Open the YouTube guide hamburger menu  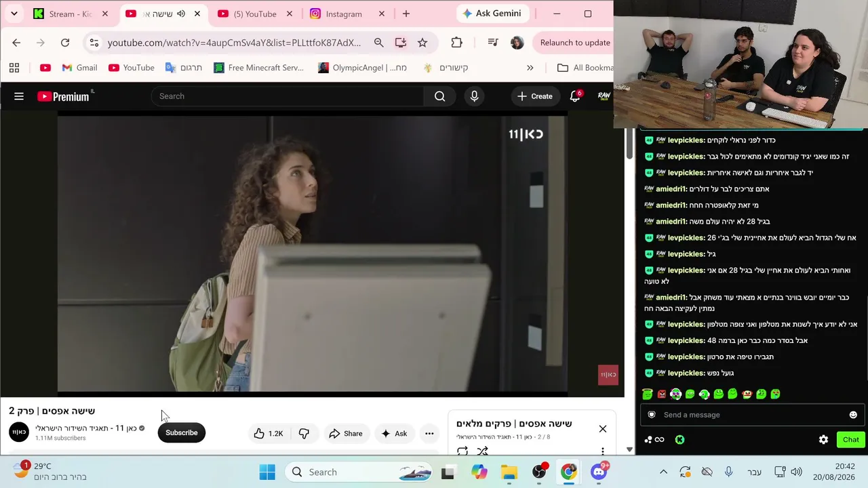tap(19, 96)
